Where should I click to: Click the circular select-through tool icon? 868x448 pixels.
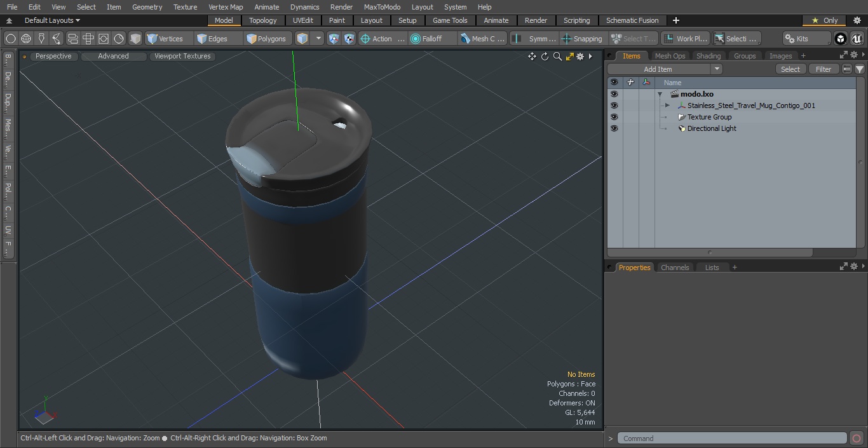click(11, 39)
